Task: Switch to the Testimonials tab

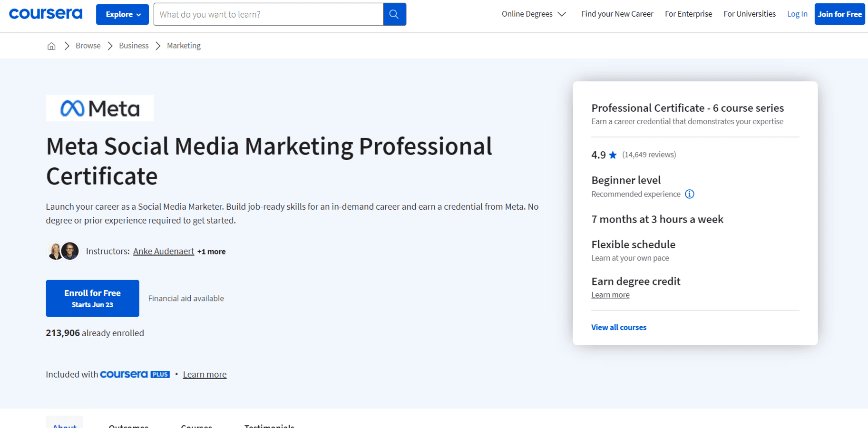Action: click(x=269, y=426)
